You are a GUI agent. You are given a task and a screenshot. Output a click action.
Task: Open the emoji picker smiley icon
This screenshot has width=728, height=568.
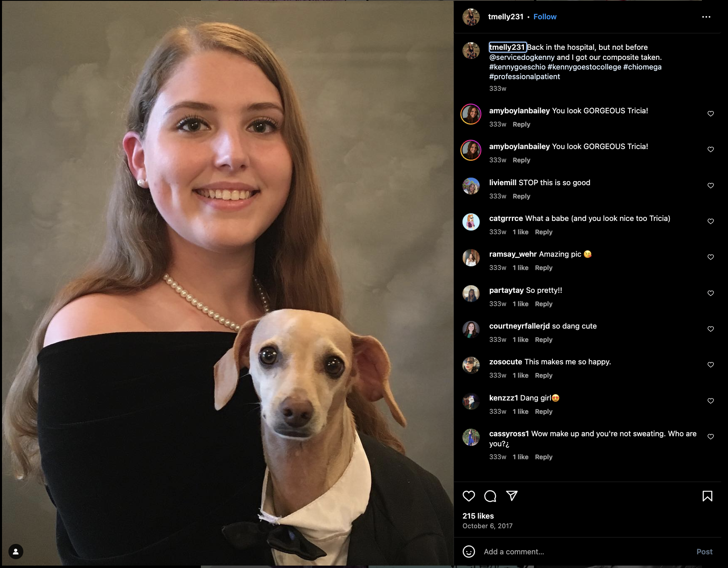point(469,552)
